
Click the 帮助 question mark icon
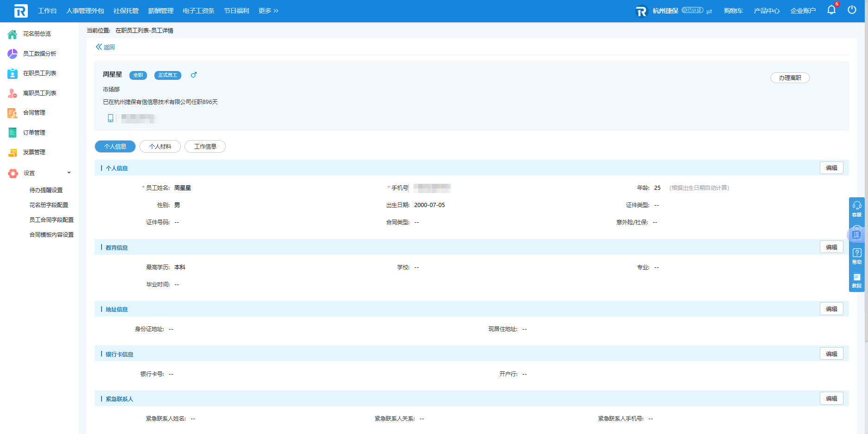pos(856,253)
